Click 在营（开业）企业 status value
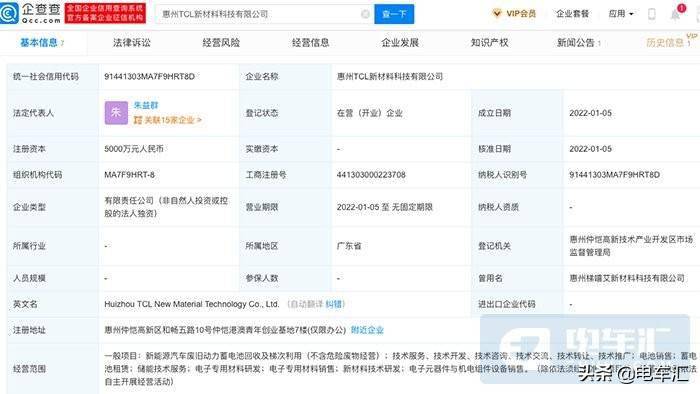Image resolution: width=700 pixels, height=394 pixels. click(370, 113)
